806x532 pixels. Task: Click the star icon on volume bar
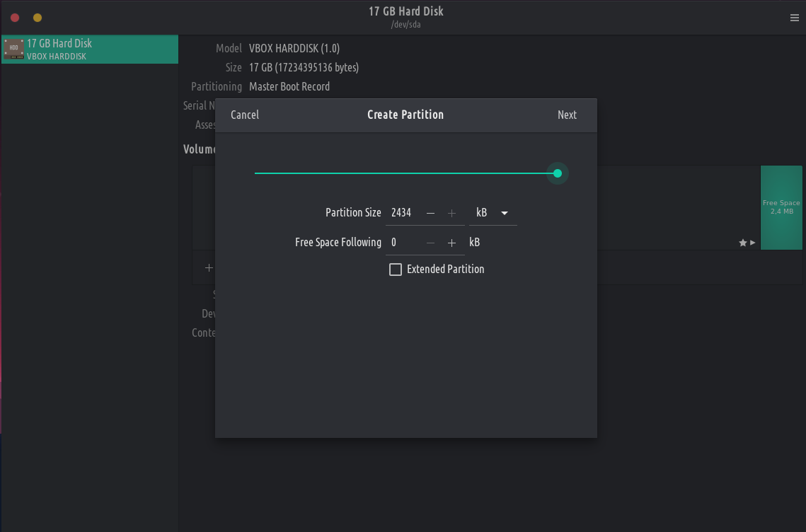[x=742, y=243]
